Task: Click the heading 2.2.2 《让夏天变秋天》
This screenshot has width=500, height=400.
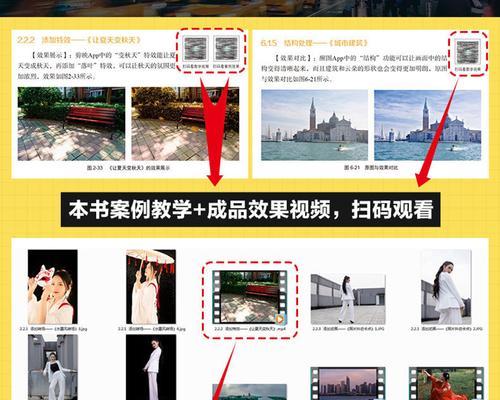Action: tap(79, 40)
